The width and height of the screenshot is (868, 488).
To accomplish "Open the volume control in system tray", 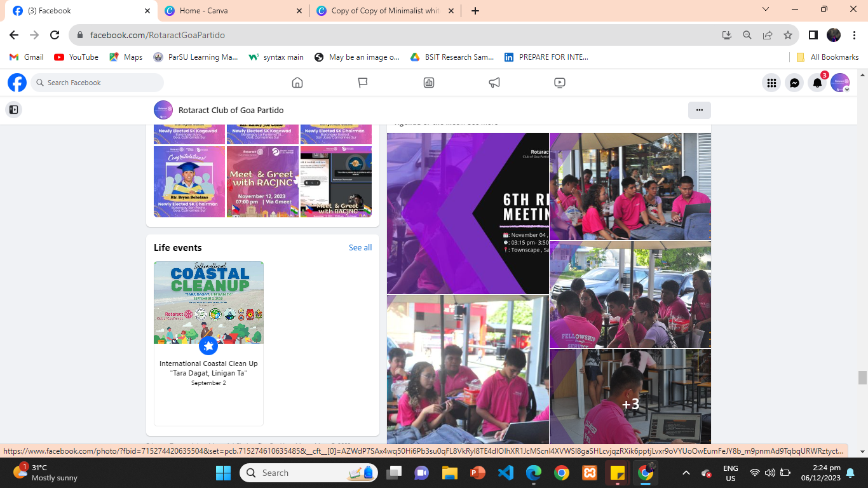I will click(x=770, y=473).
